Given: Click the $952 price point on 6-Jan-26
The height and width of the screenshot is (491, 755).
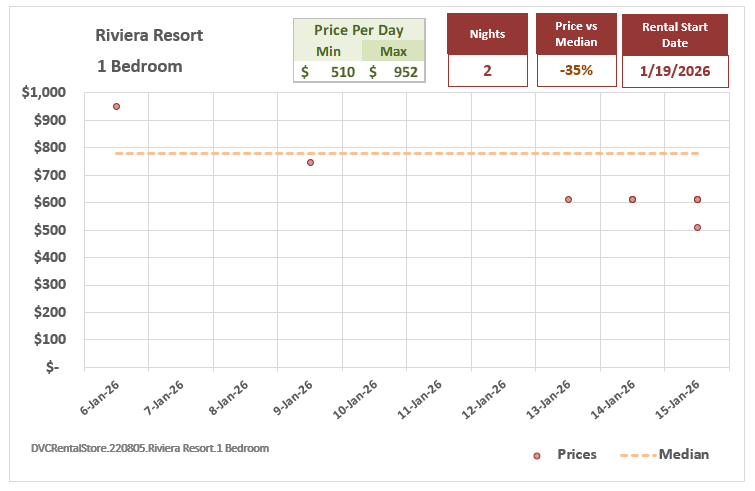Looking at the screenshot, I should pos(117,106).
